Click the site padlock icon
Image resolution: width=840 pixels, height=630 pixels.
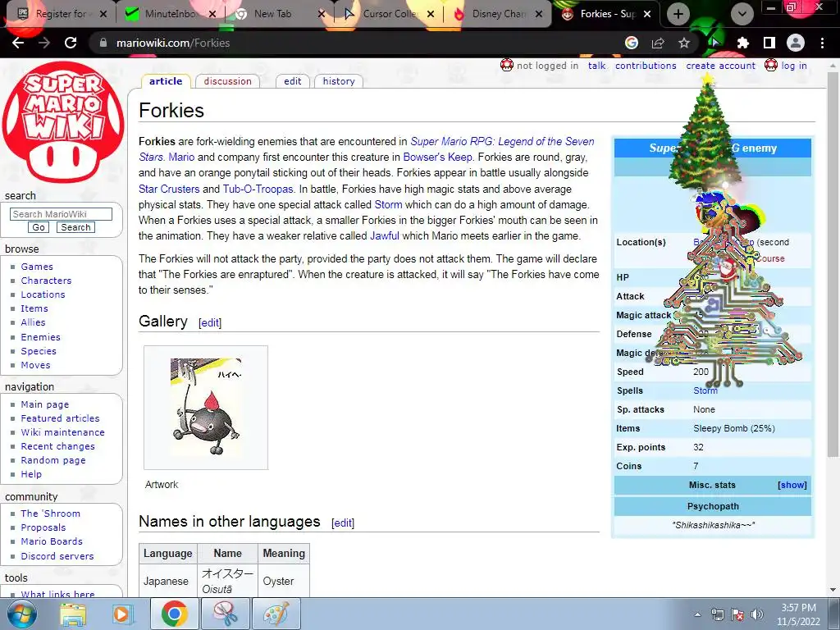pyautogui.click(x=103, y=43)
